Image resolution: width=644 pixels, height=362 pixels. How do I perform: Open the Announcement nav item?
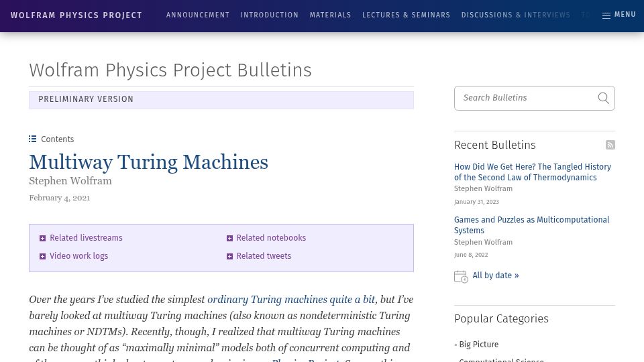(x=197, y=15)
